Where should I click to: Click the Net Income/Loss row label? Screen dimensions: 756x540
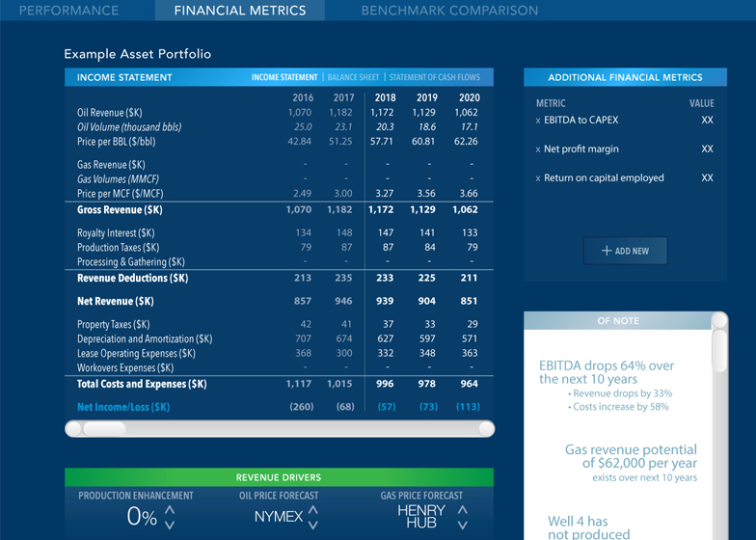pos(123,407)
